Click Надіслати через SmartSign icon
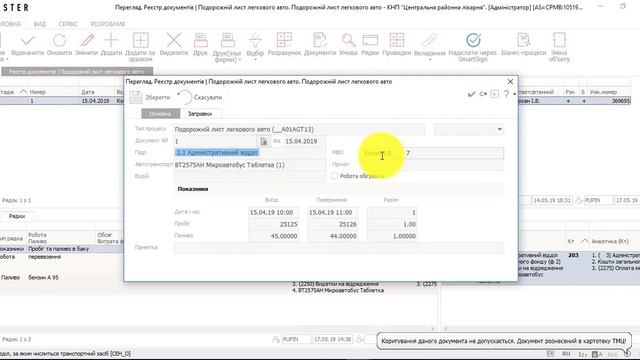Screen dimensions: 640x360 (473, 40)
